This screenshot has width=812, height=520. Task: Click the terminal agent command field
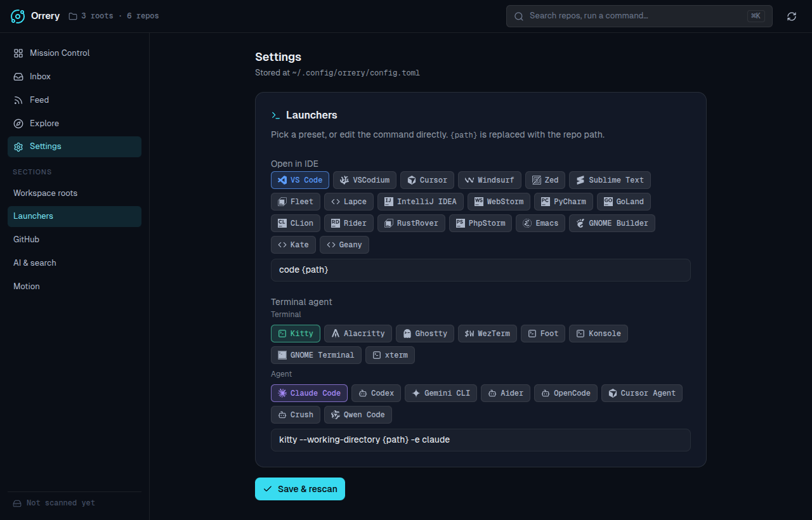coord(481,440)
